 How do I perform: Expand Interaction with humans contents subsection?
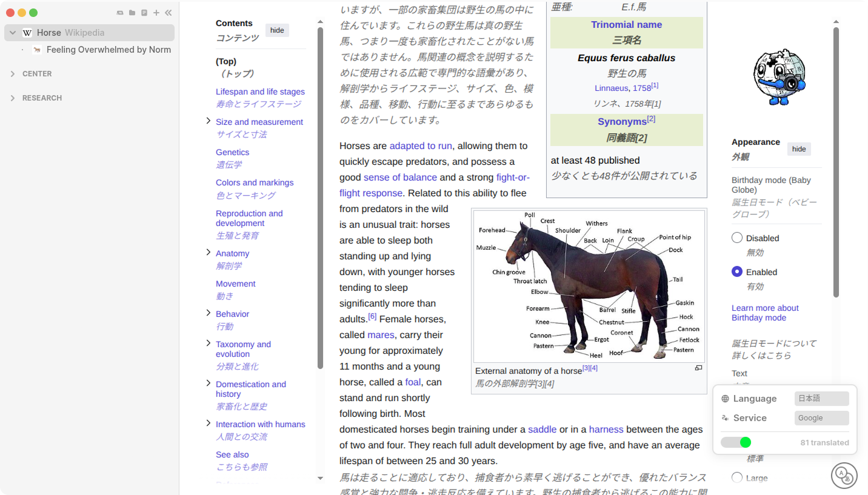[x=209, y=423]
